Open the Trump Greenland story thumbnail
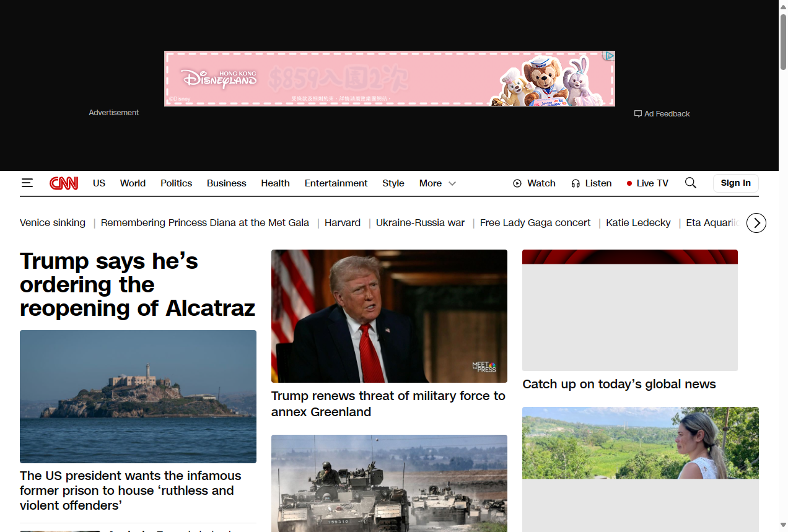This screenshot has width=788, height=532. coord(389,316)
